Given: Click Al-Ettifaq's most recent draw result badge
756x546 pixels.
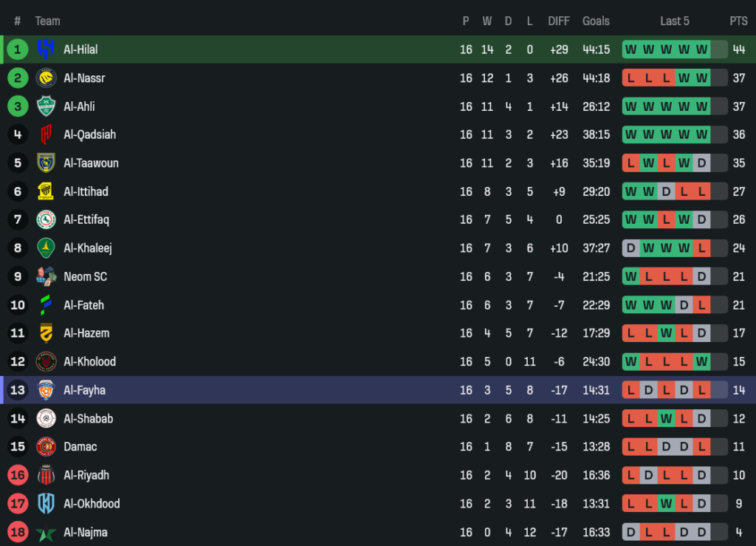Looking at the screenshot, I should pyautogui.click(x=701, y=219).
